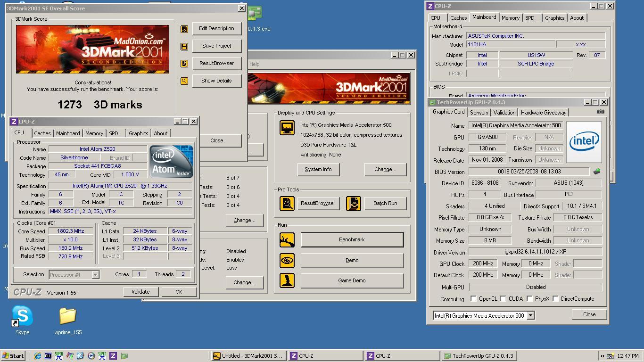Click the BIOS Version field in GPU-Z
The width and height of the screenshot is (644, 362).
(x=529, y=172)
